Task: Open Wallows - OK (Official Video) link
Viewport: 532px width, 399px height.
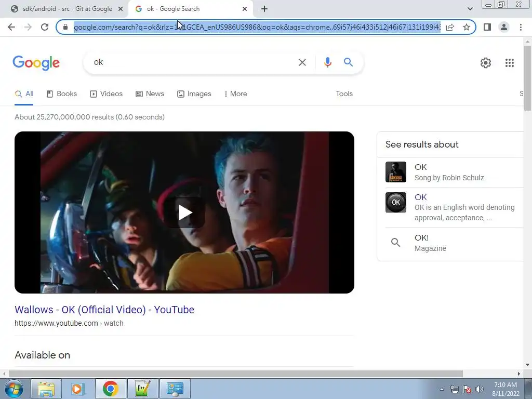Action: (104, 310)
